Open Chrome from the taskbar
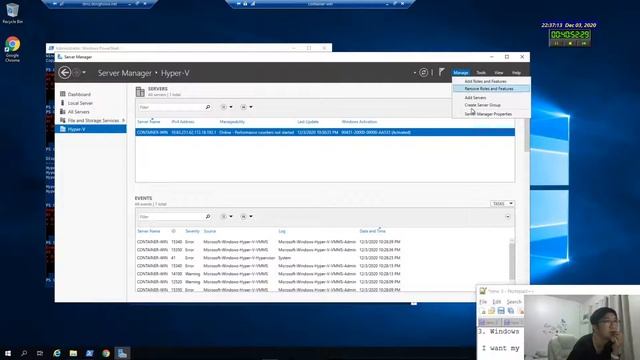This screenshot has width=640, height=360. click(x=106, y=353)
